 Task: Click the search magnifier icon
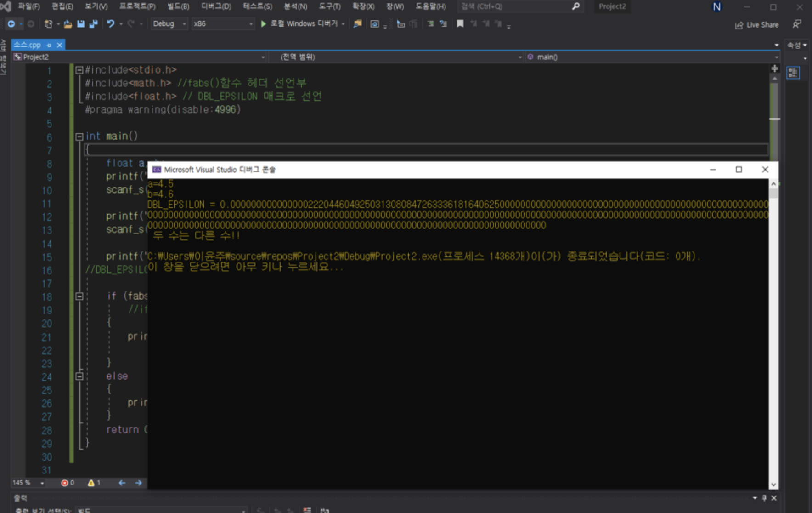(x=575, y=6)
